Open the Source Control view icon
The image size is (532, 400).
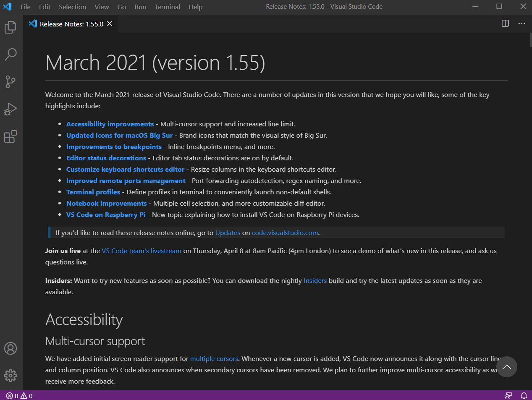(10, 82)
